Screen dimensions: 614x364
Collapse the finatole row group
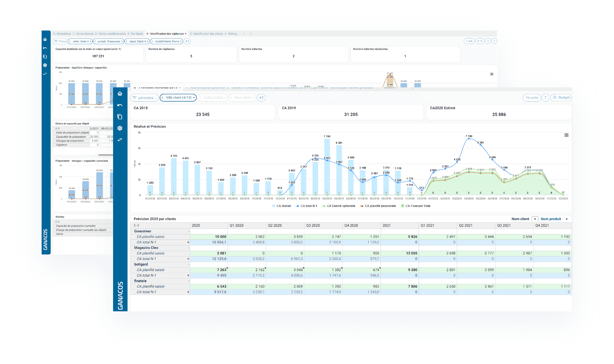coord(189,281)
